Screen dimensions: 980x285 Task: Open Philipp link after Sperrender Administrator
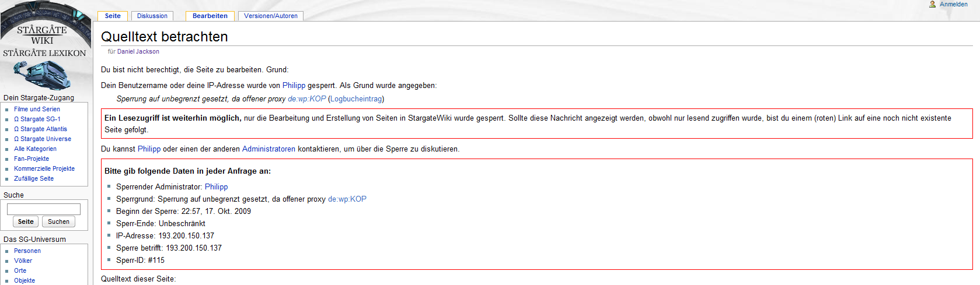click(216, 187)
